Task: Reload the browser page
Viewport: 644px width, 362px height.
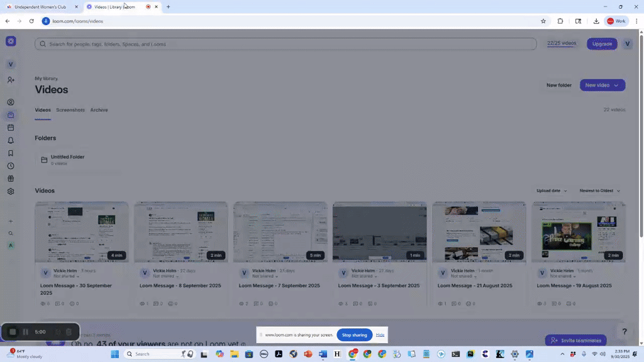Action: point(31,21)
